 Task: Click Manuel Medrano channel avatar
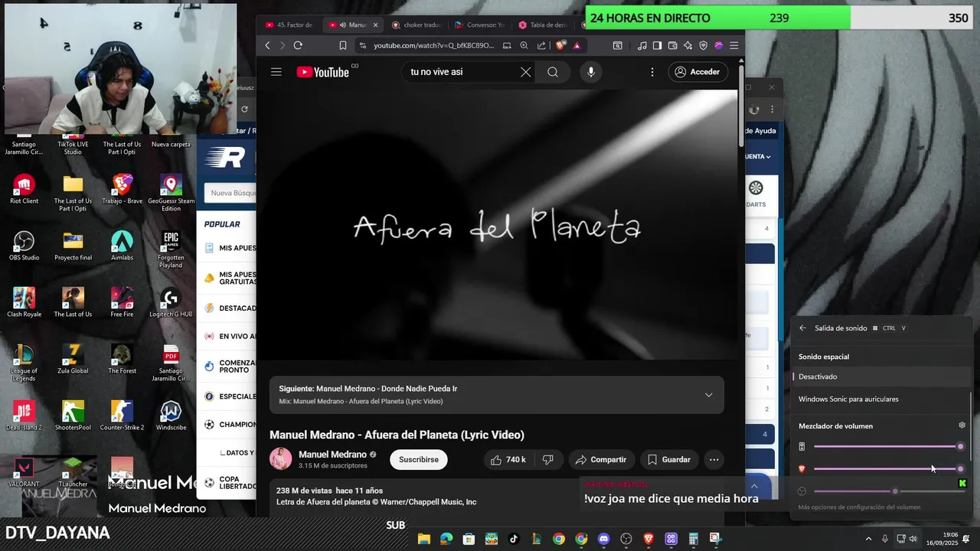point(280,459)
